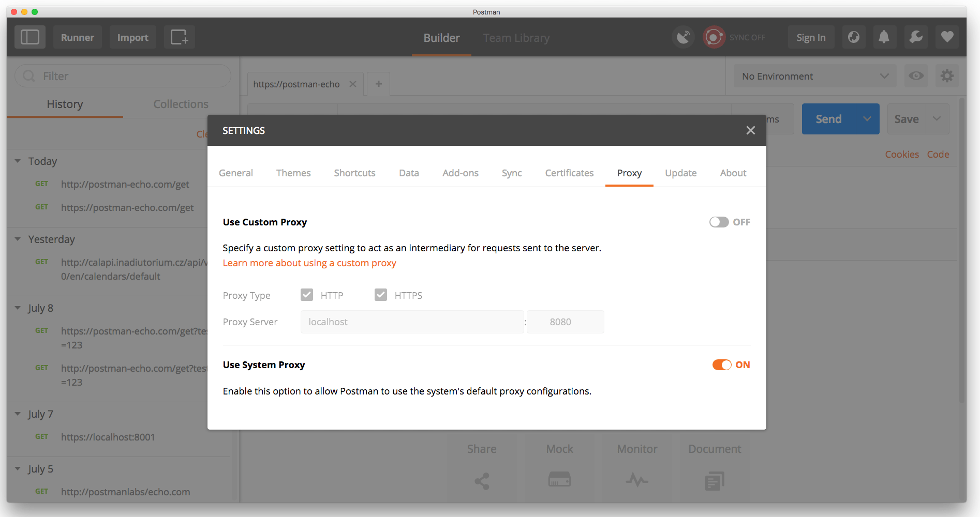Collapse the July 8 history group
The height and width of the screenshot is (517, 980).
(18, 308)
